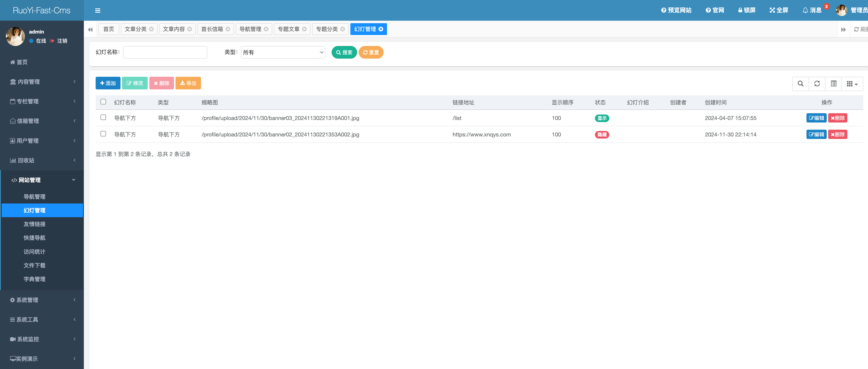Click the 管理员 user avatar in header
Viewport: 868px width, 369px height.
pos(841,11)
